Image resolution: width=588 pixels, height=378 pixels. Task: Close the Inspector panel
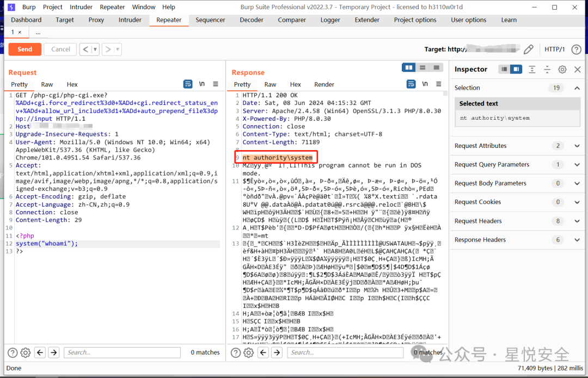pyautogui.click(x=578, y=69)
